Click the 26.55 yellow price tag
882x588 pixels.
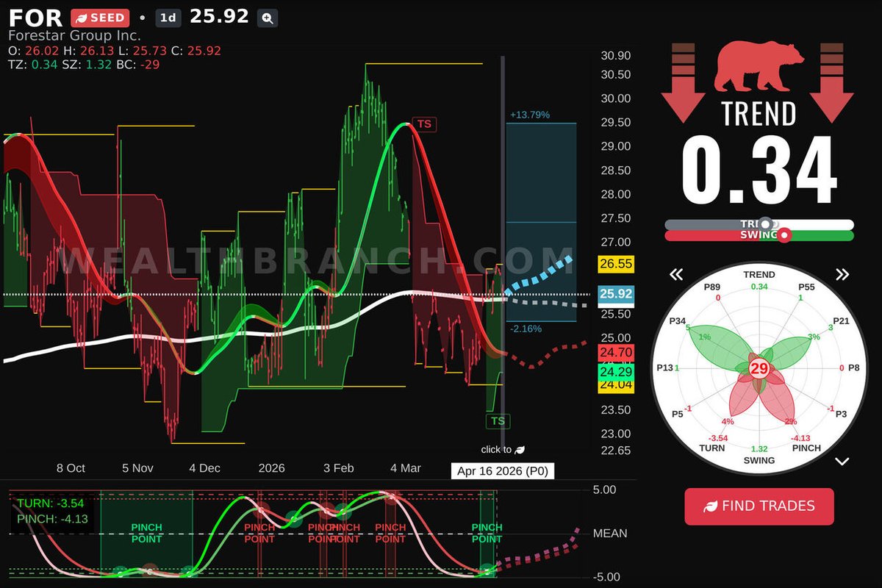[616, 264]
